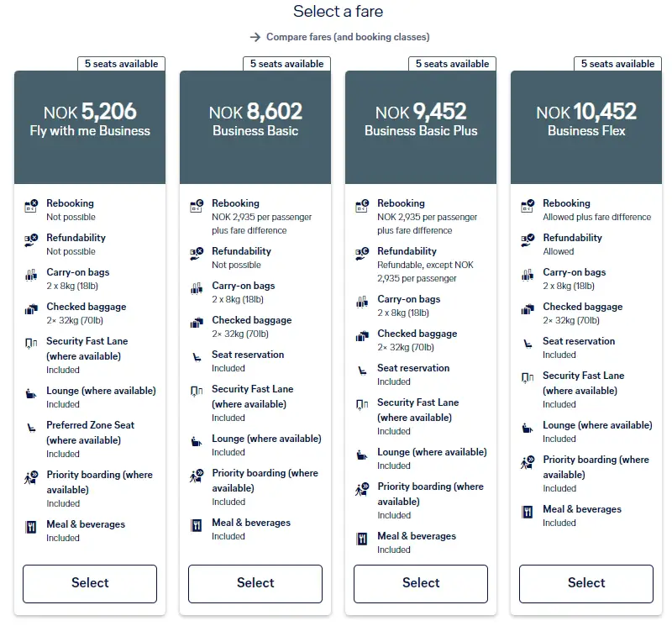The height and width of the screenshot is (626, 672).
Task: Open Compare fares and booking classes link
Action: pos(348,37)
